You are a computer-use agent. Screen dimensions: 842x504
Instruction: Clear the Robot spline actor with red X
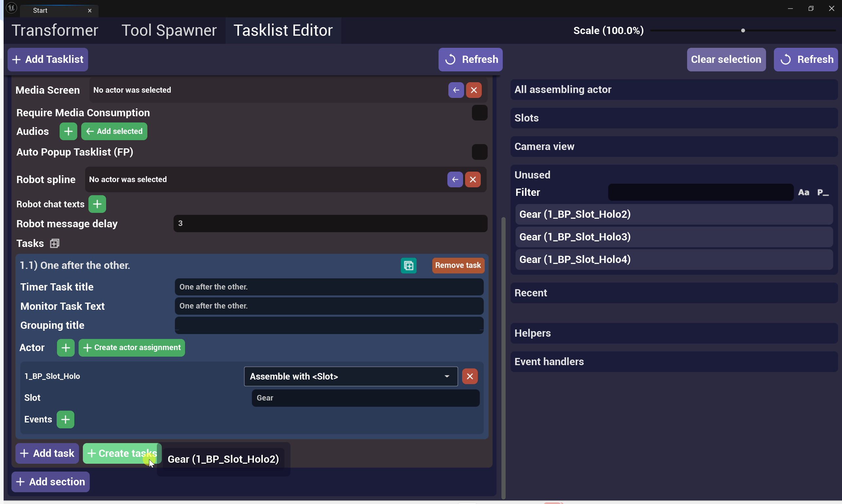pyautogui.click(x=473, y=179)
